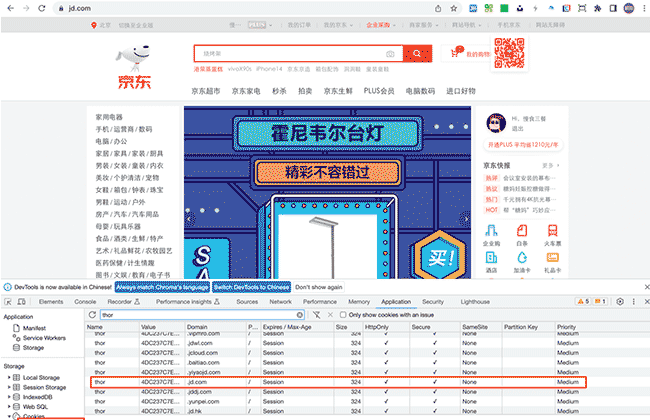Click the JD search magnifier button
This screenshot has height=420, width=650.
click(417, 53)
